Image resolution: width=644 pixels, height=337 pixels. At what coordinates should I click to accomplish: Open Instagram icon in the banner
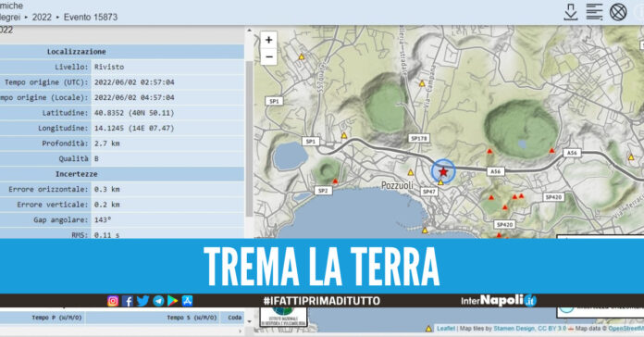[x=113, y=301]
